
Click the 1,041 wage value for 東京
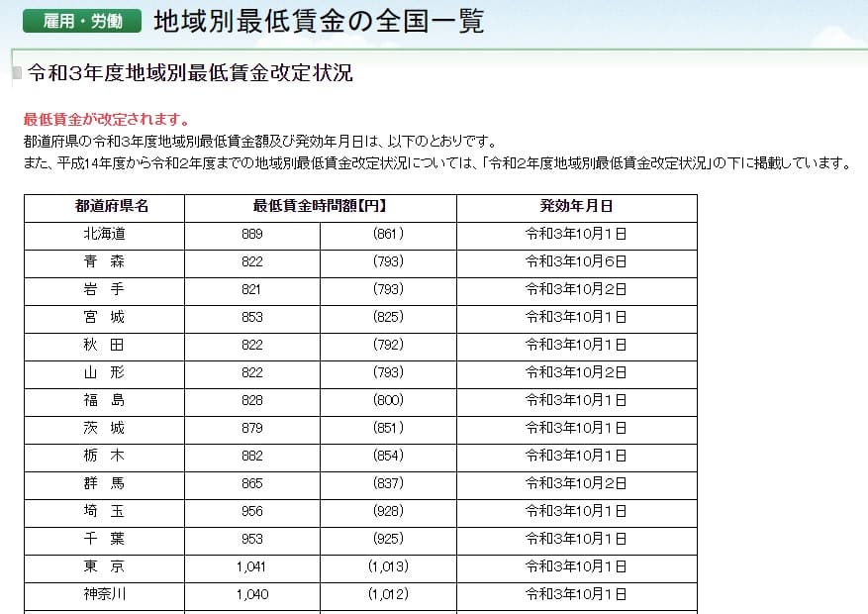click(x=251, y=566)
